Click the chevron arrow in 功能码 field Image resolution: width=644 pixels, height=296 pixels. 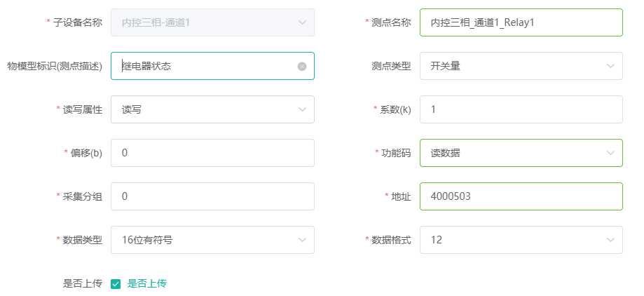pyautogui.click(x=610, y=153)
